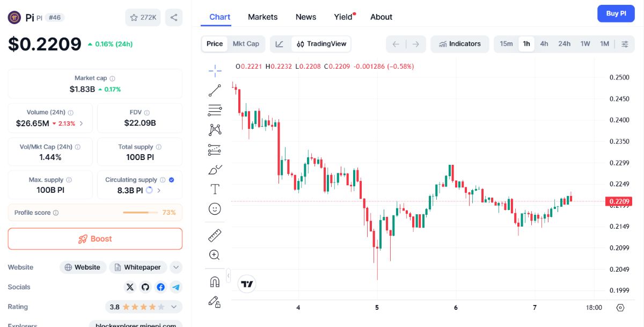The image size is (644, 327).
Task: Share the Pi coin page
Action: tap(174, 17)
